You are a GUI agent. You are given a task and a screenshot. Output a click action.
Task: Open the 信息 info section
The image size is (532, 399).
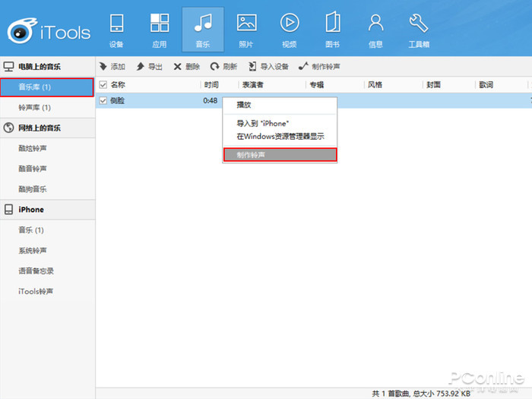375,30
